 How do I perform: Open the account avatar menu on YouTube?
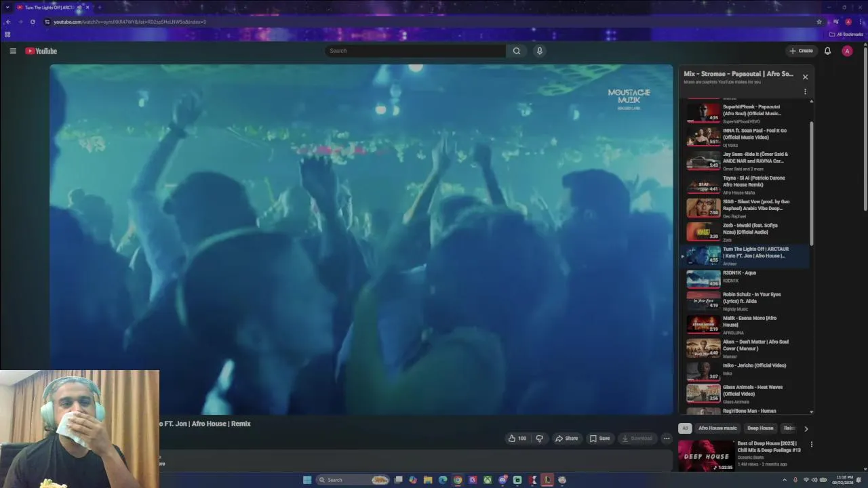847,51
